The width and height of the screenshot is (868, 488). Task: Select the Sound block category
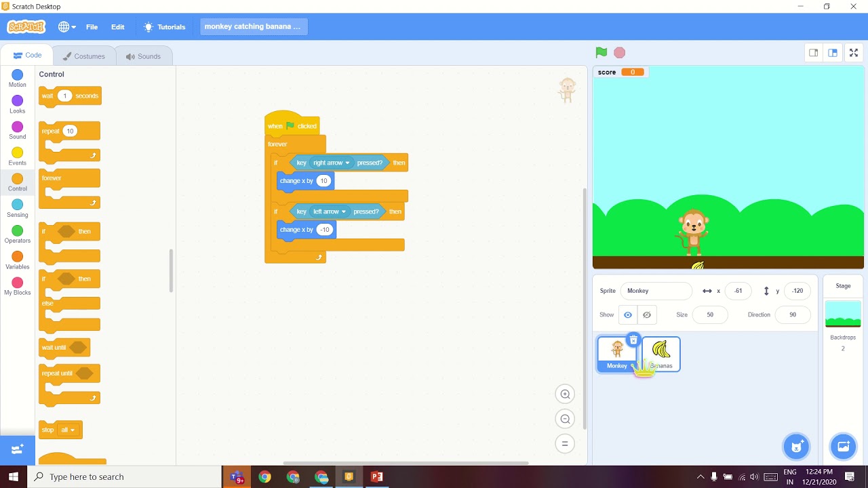[18, 130]
